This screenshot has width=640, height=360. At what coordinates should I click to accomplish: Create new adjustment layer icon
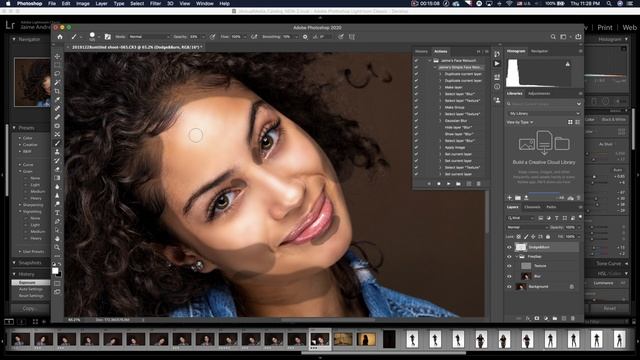(x=546, y=318)
